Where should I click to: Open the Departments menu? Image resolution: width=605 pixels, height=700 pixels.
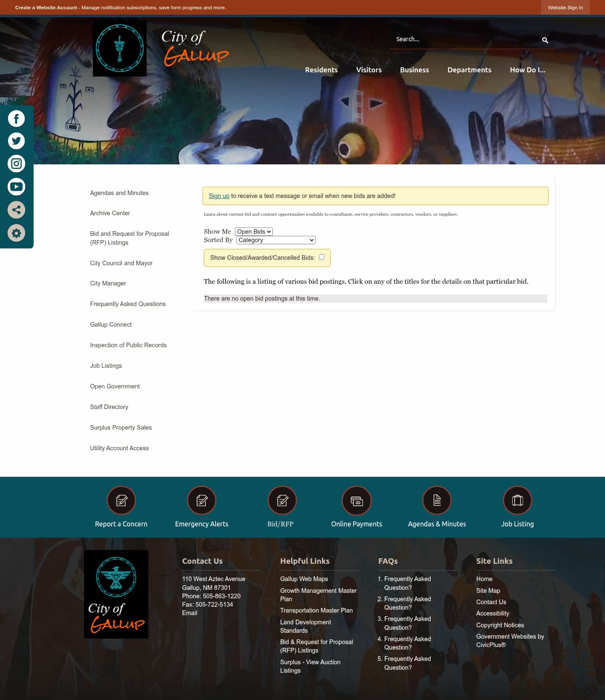point(469,70)
